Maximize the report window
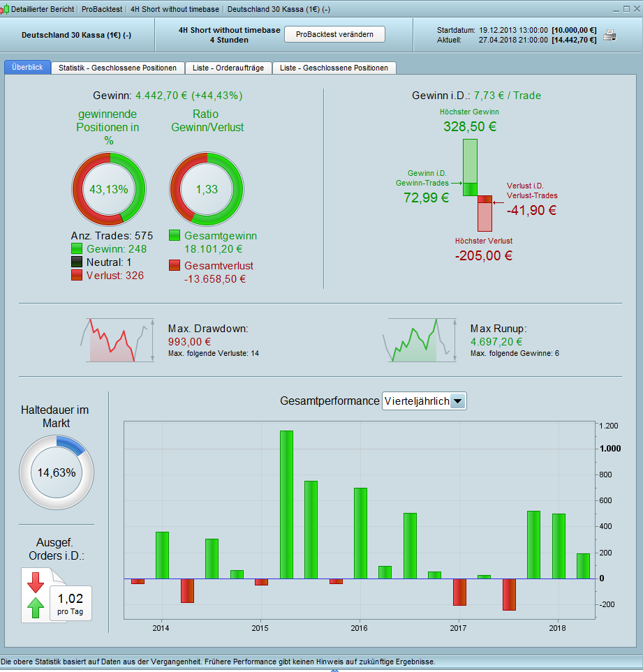The width and height of the screenshot is (643, 672). point(626,9)
